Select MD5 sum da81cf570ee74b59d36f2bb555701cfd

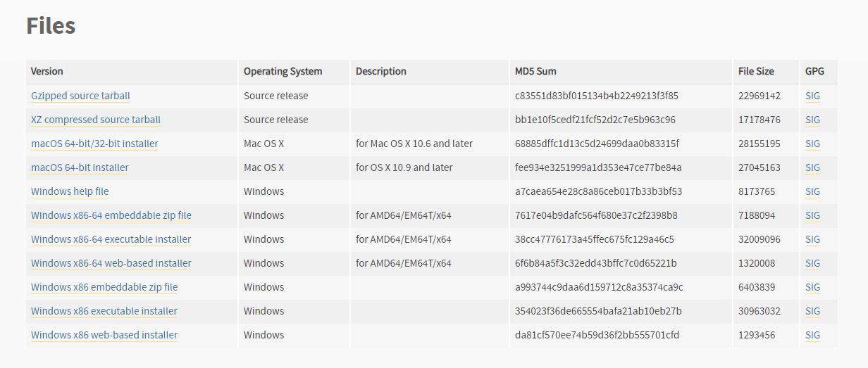click(597, 335)
